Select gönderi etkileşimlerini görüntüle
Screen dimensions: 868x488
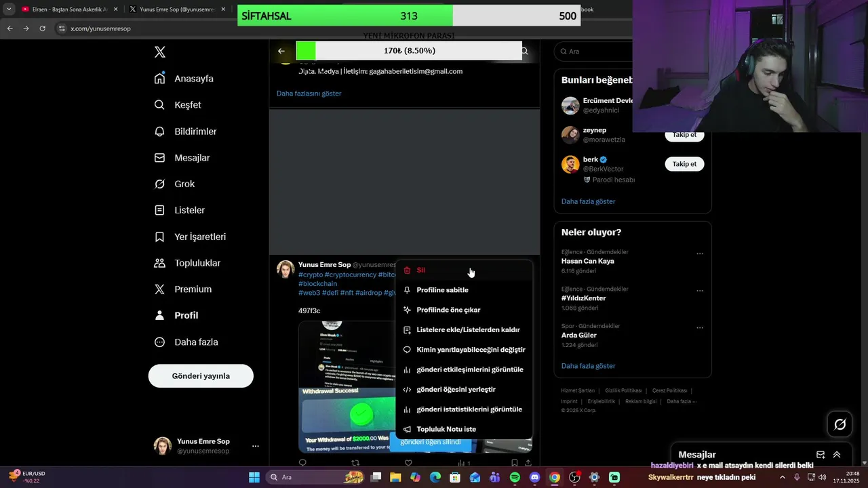[465, 369]
